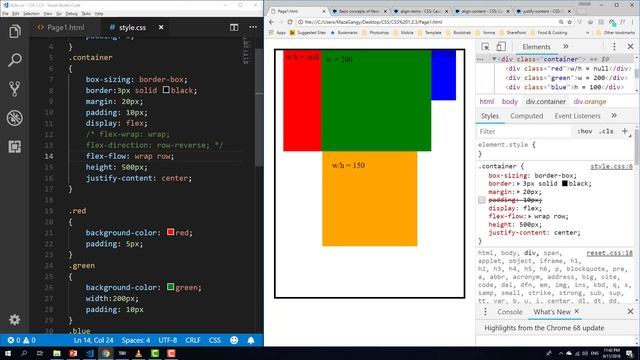Toggle the padding property checkbox in DevTools

click(482, 200)
